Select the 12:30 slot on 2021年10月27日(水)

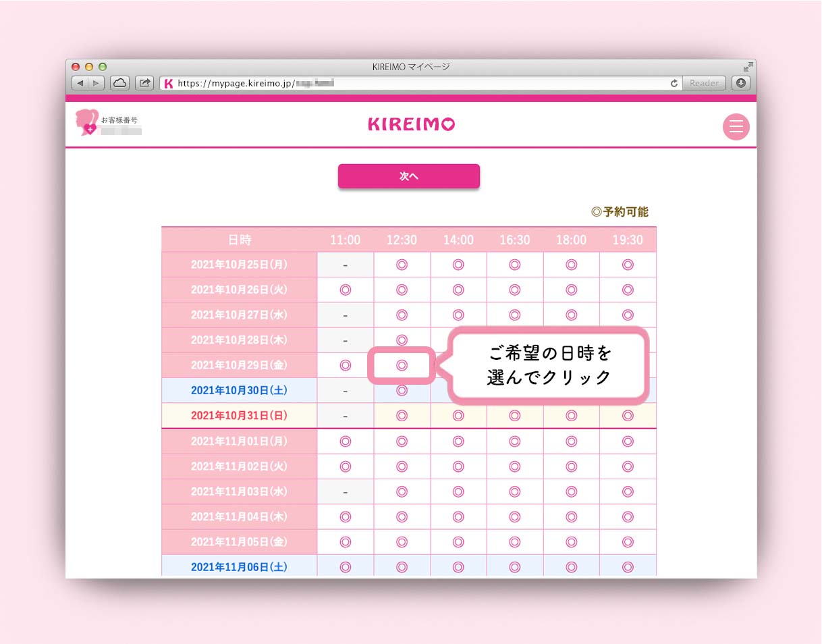402,315
